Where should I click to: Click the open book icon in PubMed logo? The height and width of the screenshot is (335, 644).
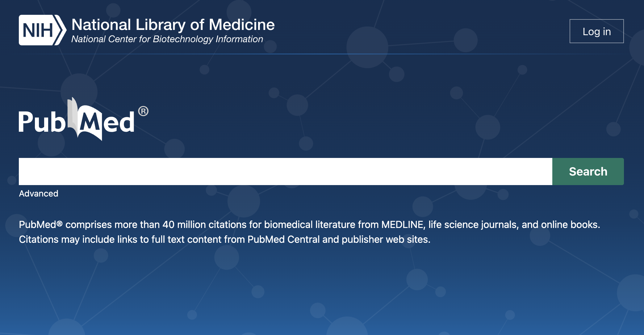coord(85,119)
